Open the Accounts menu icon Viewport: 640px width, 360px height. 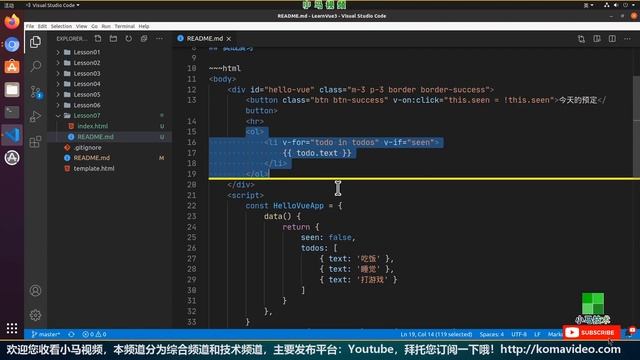pos(36,291)
